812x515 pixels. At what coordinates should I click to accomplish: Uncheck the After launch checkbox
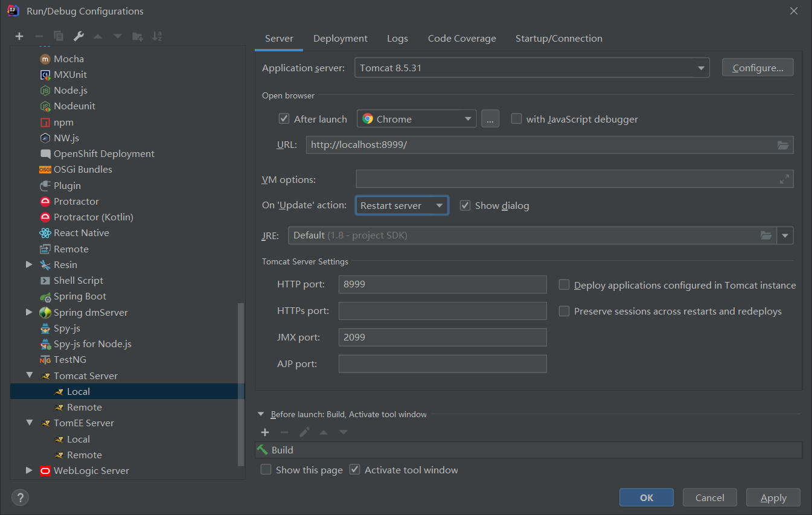point(284,119)
